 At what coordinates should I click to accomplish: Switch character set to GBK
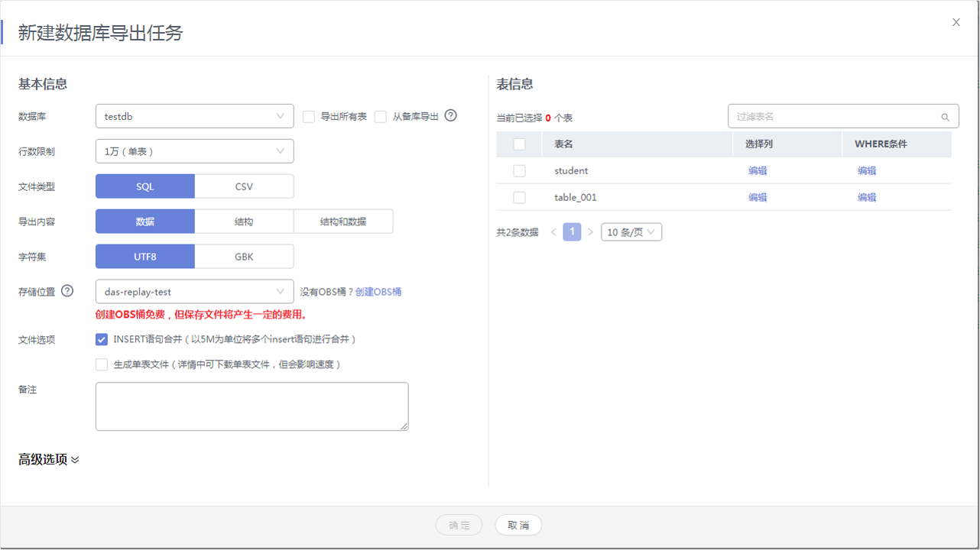coord(244,257)
